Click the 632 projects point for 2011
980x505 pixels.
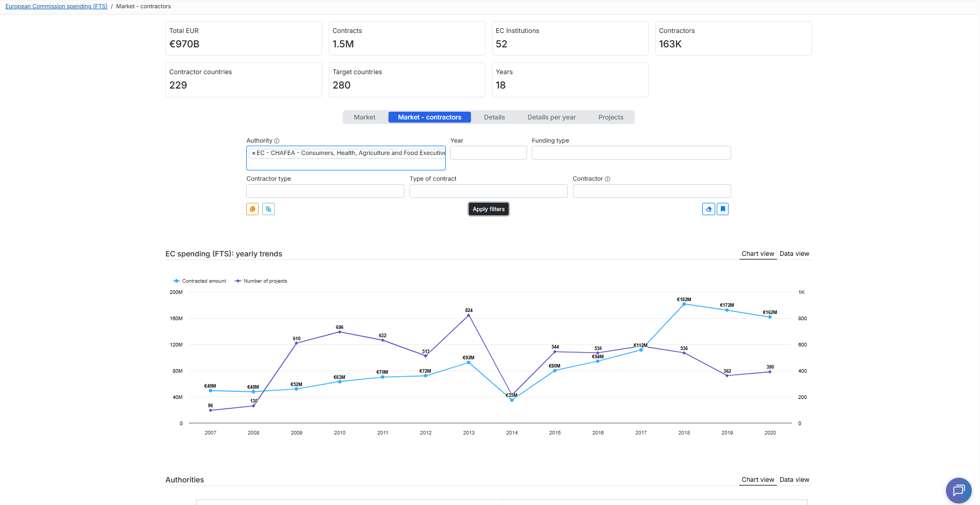382,340
